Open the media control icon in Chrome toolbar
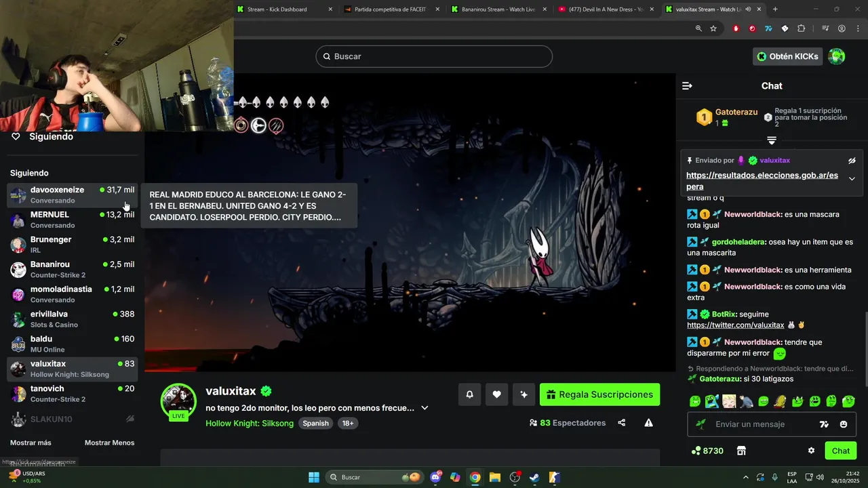Screen dimensions: 868x488 [825, 28]
